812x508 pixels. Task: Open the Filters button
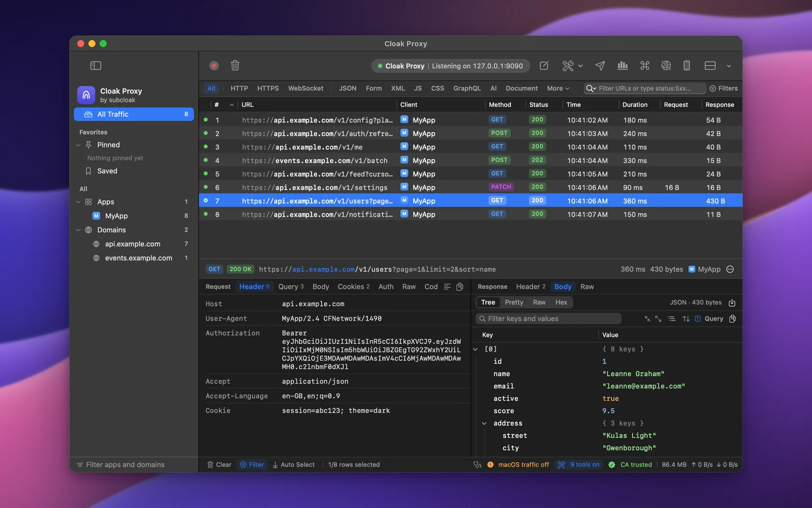[724, 88]
